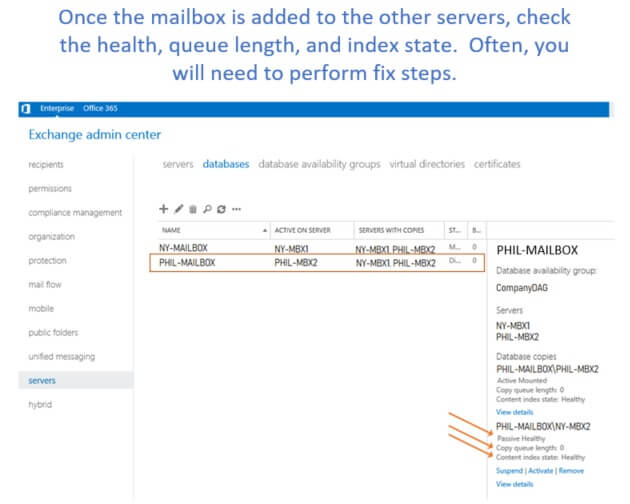Open unified messaging section
This screenshot has height=504, width=630.
pyautogui.click(x=61, y=356)
